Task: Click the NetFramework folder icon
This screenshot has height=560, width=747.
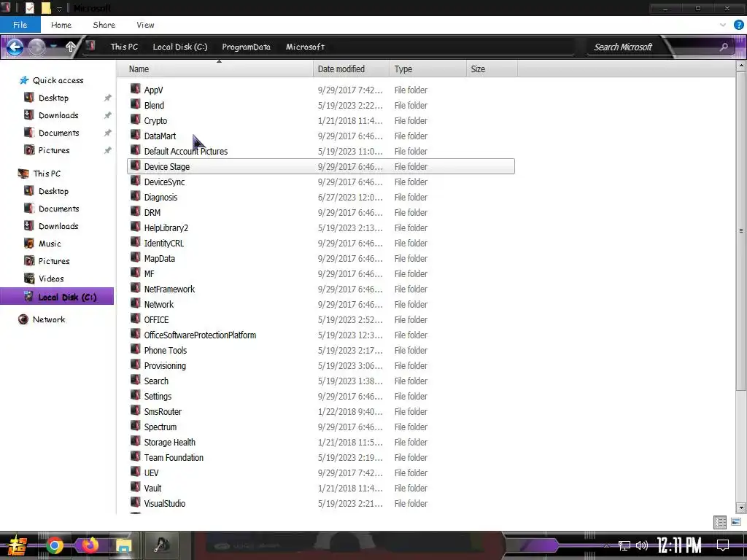Action: point(135,288)
